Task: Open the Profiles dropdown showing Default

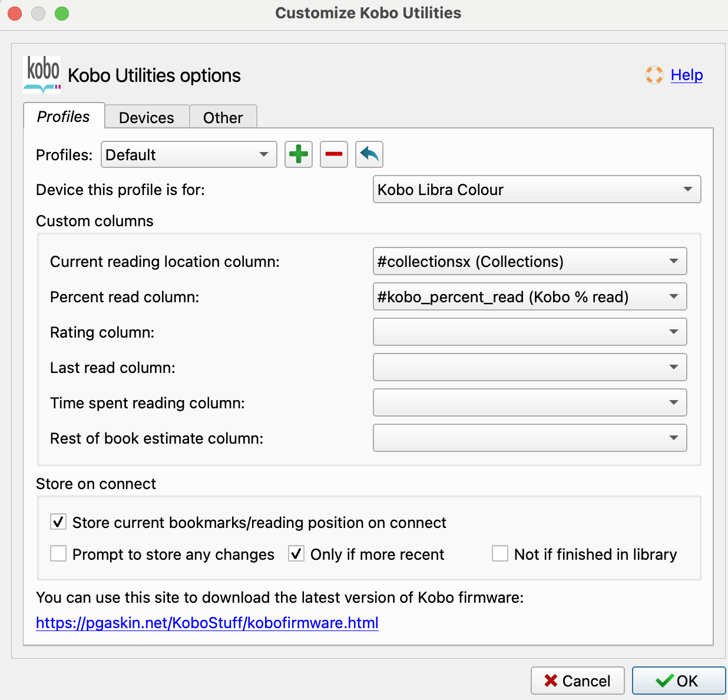Action: [189, 154]
